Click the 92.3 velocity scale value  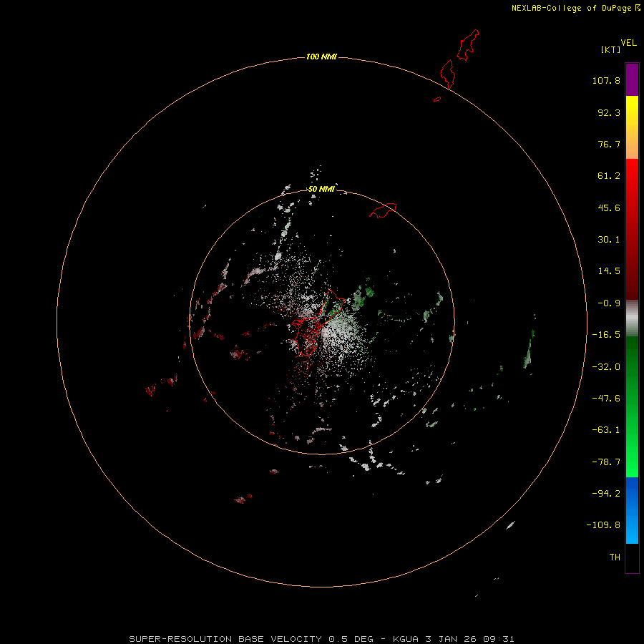tap(609, 112)
